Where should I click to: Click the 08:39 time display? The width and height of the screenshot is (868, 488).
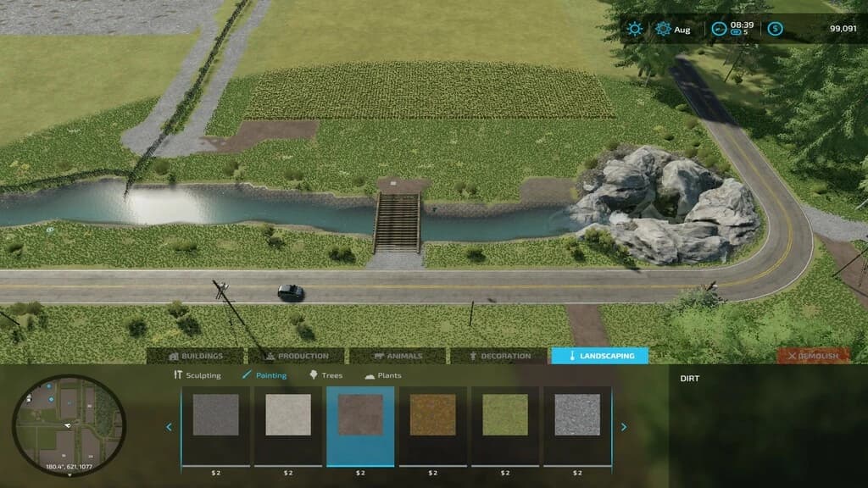[x=742, y=25]
